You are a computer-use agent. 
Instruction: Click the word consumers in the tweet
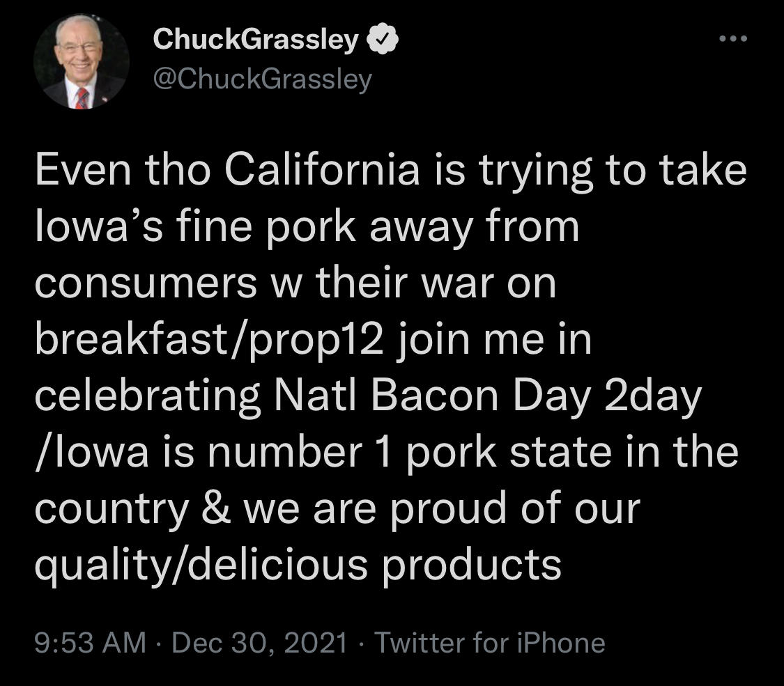146,284
